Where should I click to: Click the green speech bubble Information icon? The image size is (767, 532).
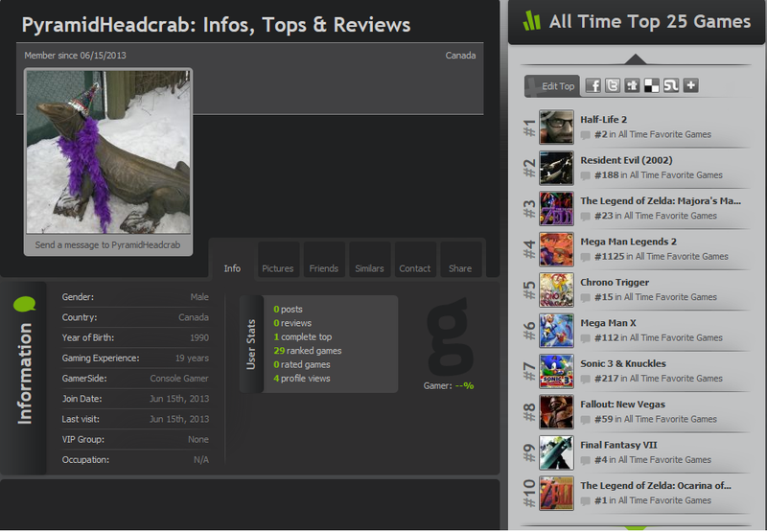(25, 304)
